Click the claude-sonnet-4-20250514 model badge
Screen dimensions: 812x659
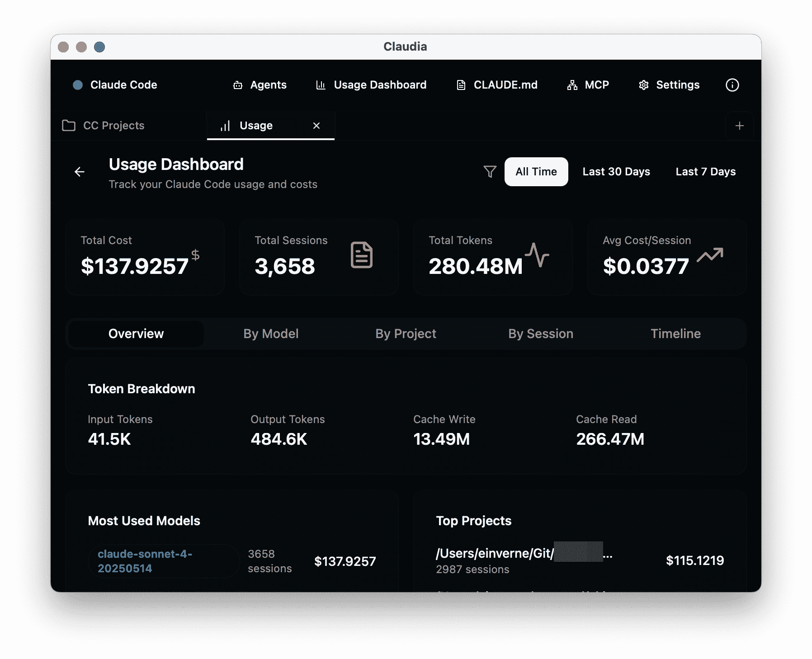164,561
